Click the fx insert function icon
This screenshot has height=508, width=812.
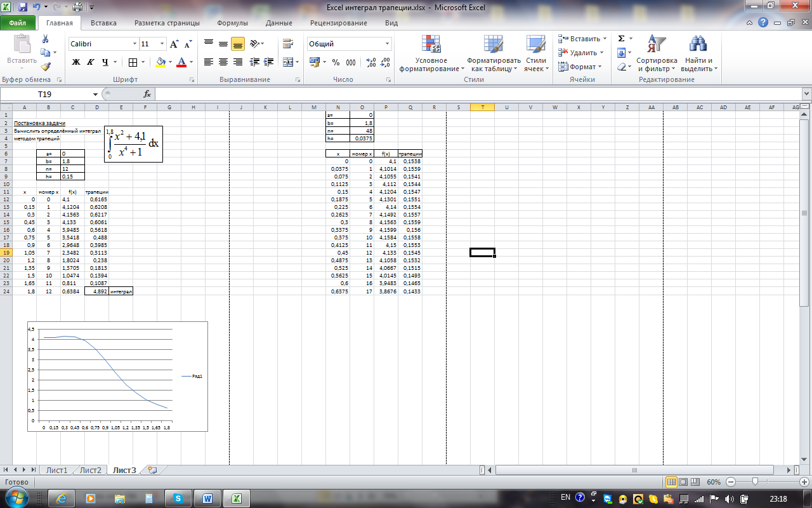pos(147,94)
